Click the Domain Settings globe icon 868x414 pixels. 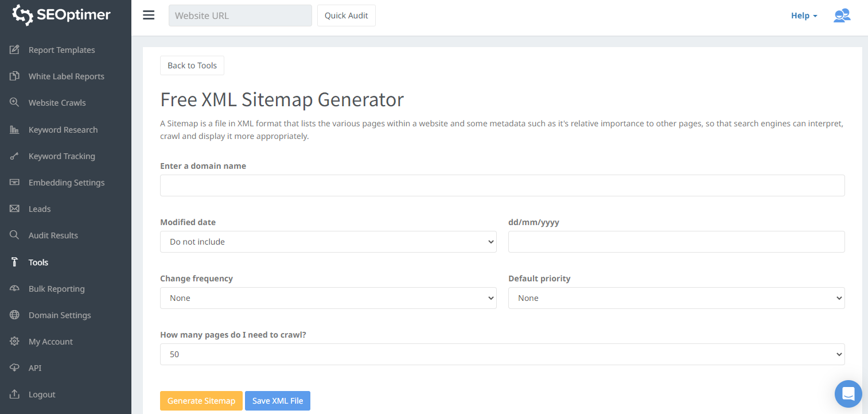pos(15,315)
